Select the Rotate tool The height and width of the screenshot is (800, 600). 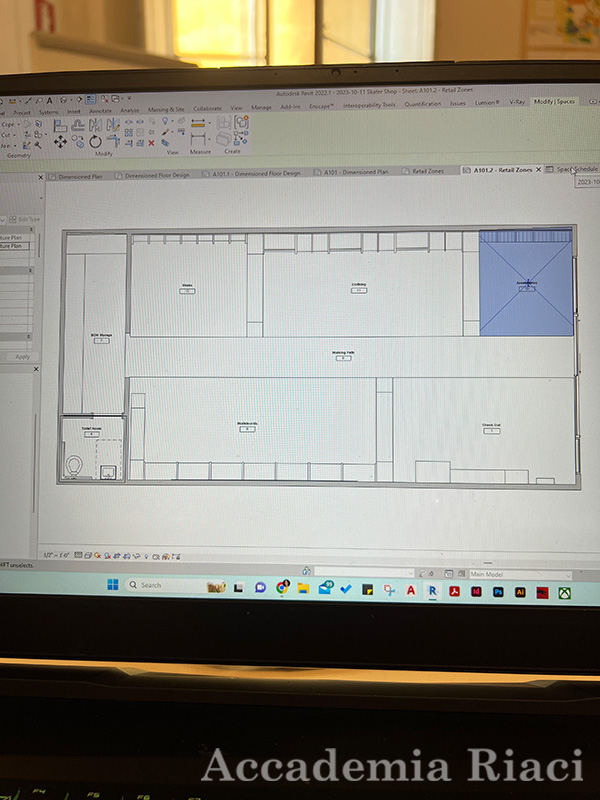coord(95,142)
